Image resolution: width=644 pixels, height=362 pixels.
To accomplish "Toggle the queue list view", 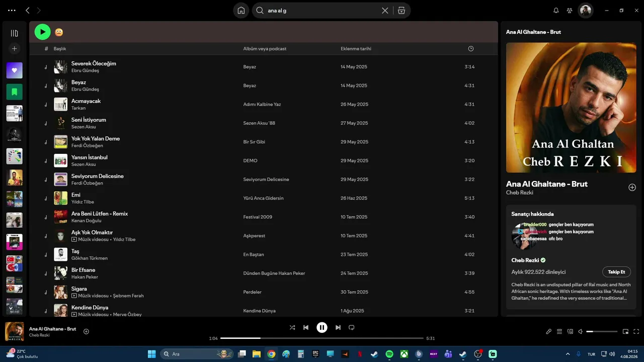I will click(x=559, y=331).
